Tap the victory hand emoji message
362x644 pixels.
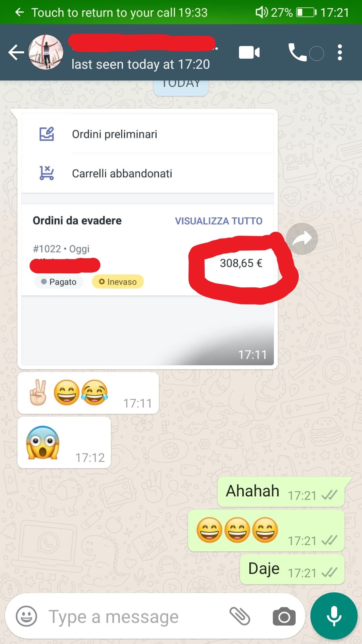point(88,393)
